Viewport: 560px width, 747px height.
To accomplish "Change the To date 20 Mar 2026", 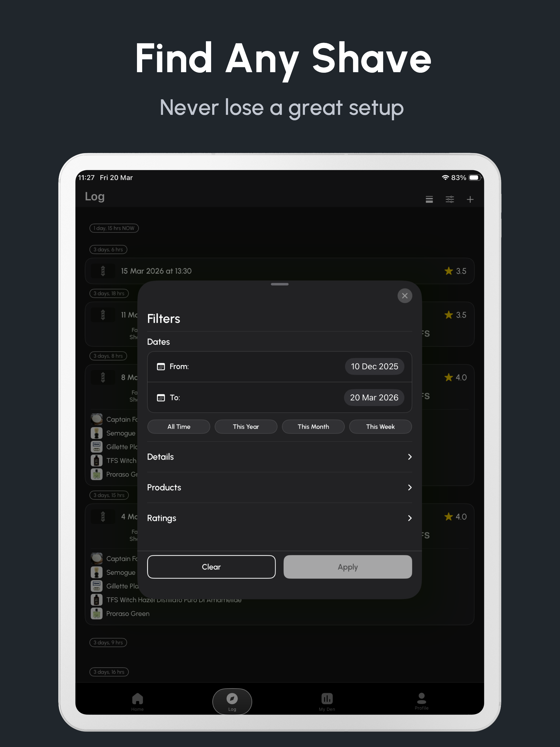I will 374,398.
